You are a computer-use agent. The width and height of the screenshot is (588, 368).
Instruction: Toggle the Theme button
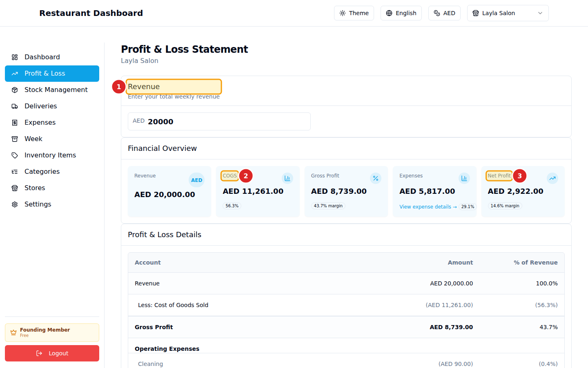(x=354, y=13)
